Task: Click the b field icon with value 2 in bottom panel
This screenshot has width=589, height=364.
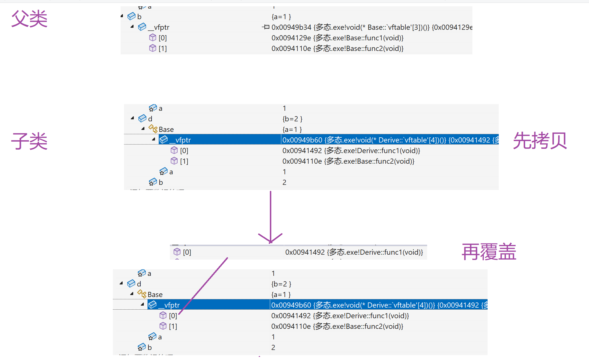Action: point(142,347)
